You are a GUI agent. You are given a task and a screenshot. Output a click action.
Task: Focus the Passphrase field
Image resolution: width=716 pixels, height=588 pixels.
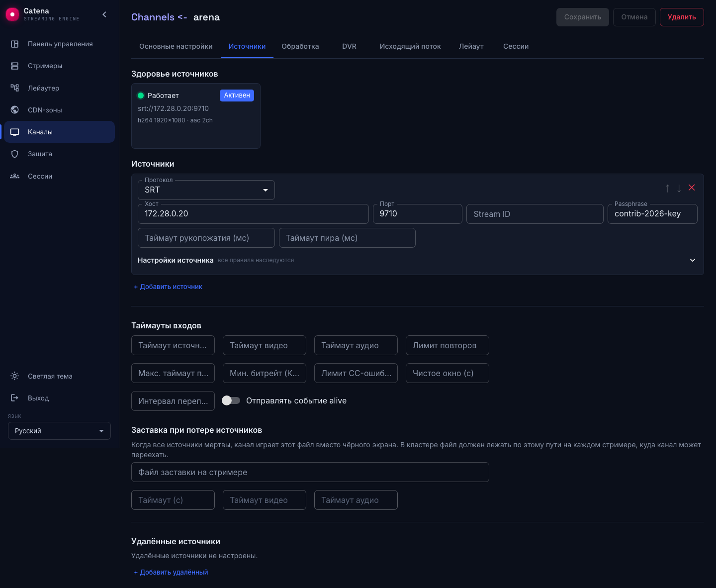coord(652,214)
